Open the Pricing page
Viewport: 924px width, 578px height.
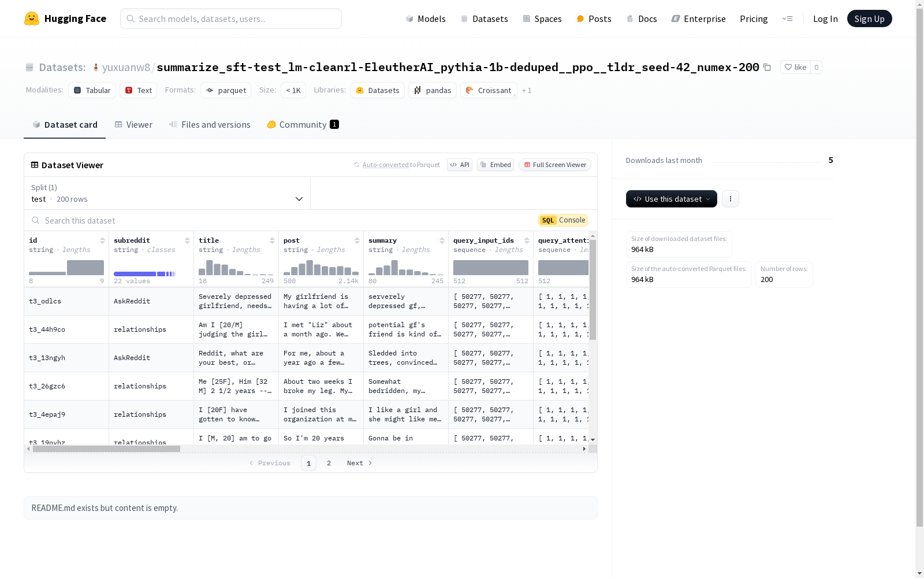click(x=754, y=18)
